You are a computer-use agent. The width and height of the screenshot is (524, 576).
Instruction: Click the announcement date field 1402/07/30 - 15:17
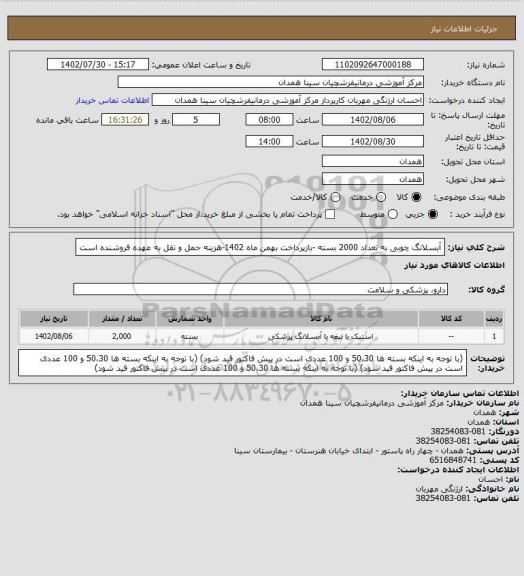click(x=98, y=64)
